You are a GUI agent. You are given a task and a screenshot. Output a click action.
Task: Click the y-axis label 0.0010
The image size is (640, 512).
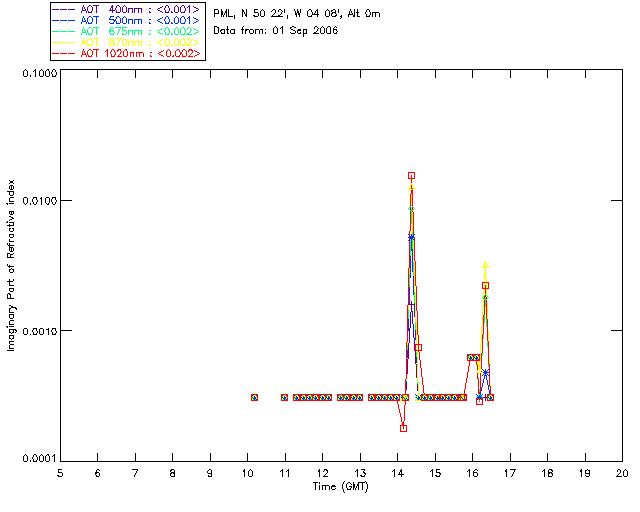[x=39, y=331]
